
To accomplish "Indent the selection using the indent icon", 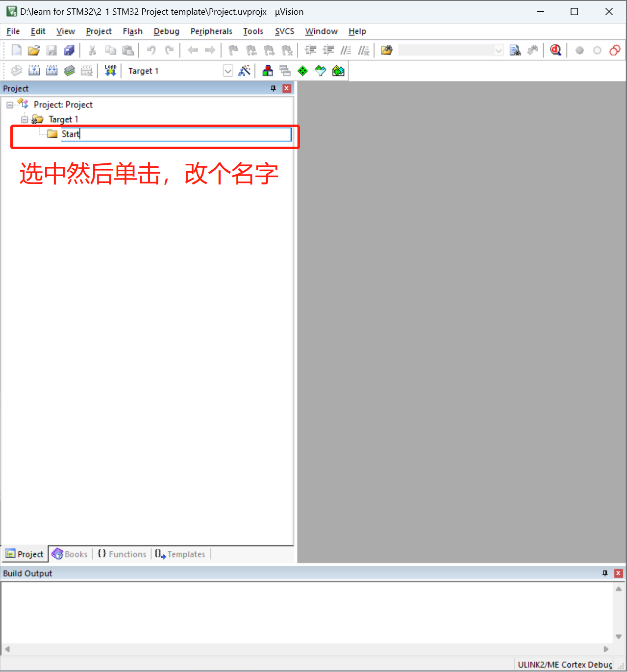I will pos(310,50).
